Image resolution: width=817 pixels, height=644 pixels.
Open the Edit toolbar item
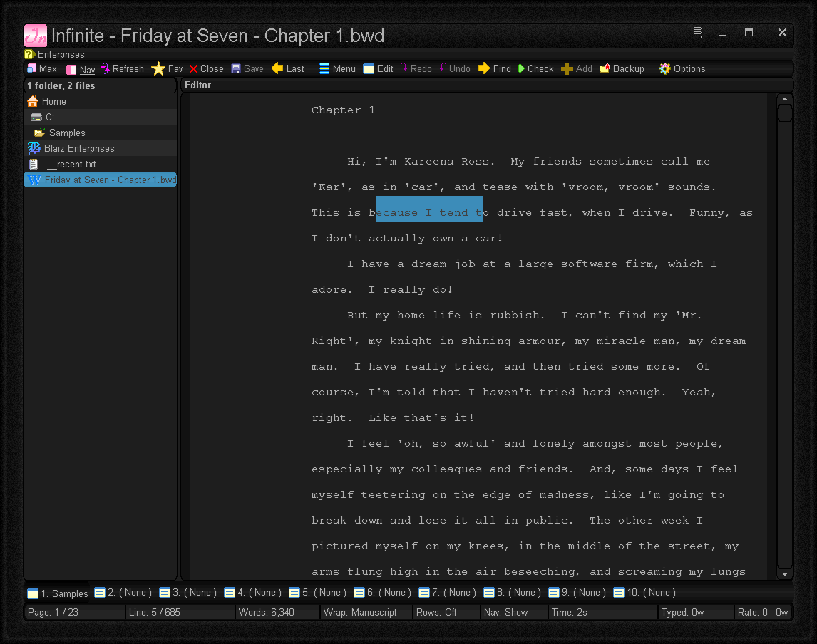tap(379, 68)
